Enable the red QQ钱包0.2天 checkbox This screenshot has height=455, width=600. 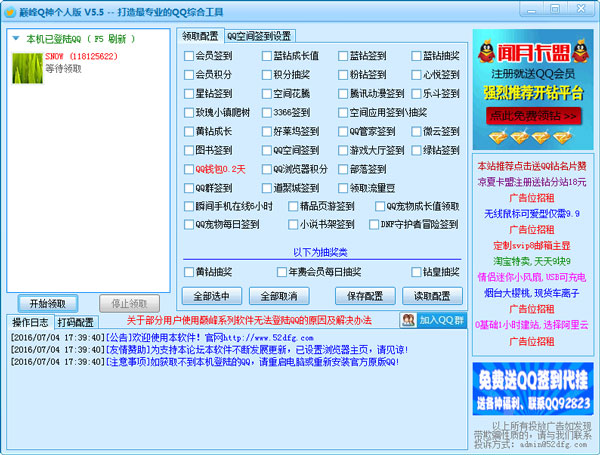[x=189, y=169]
